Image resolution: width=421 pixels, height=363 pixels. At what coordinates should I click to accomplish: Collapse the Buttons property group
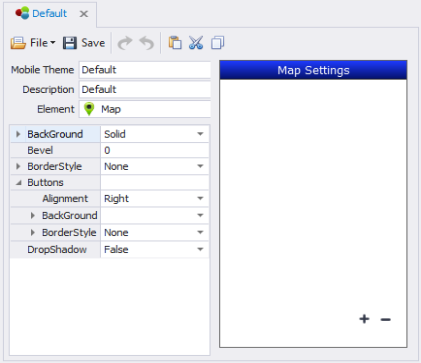click(x=18, y=183)
